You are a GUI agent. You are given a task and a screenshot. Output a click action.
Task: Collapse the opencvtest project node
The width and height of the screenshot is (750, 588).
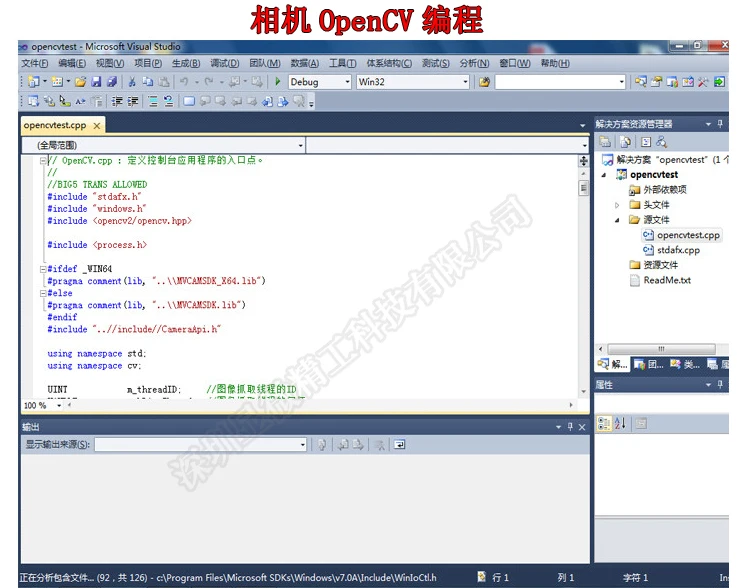[x=604, y=175]
